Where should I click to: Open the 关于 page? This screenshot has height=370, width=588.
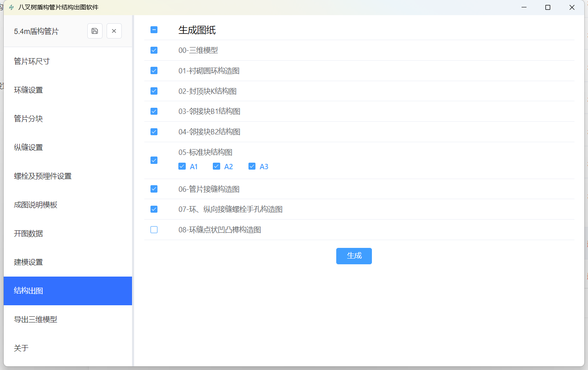21,348
